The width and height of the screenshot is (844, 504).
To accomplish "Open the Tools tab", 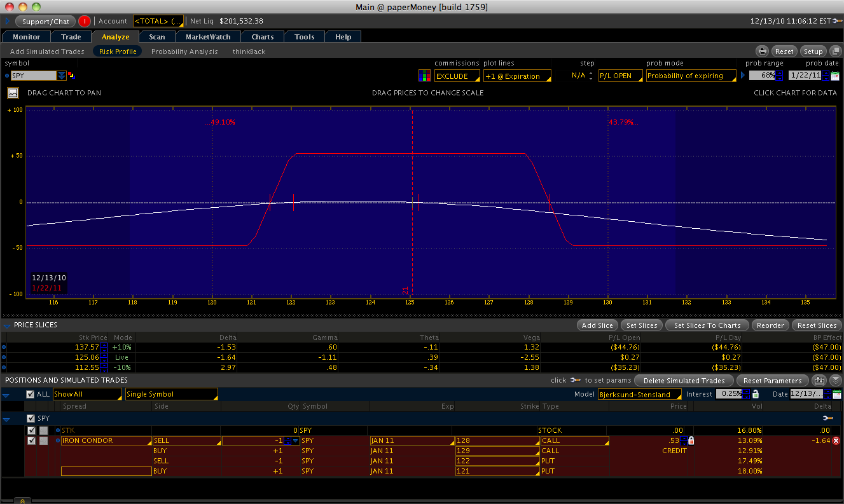I will tap(305, 37).
